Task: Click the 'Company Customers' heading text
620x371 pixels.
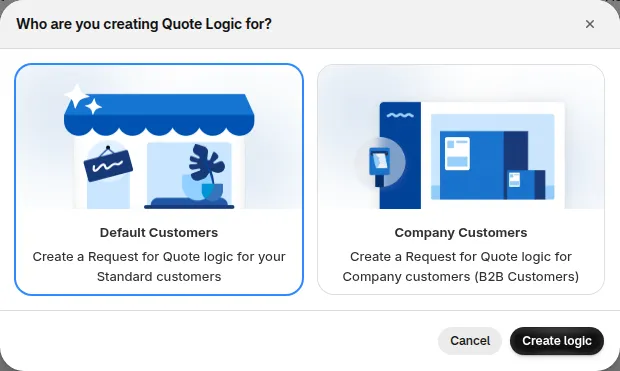Action: pos(461,233)
